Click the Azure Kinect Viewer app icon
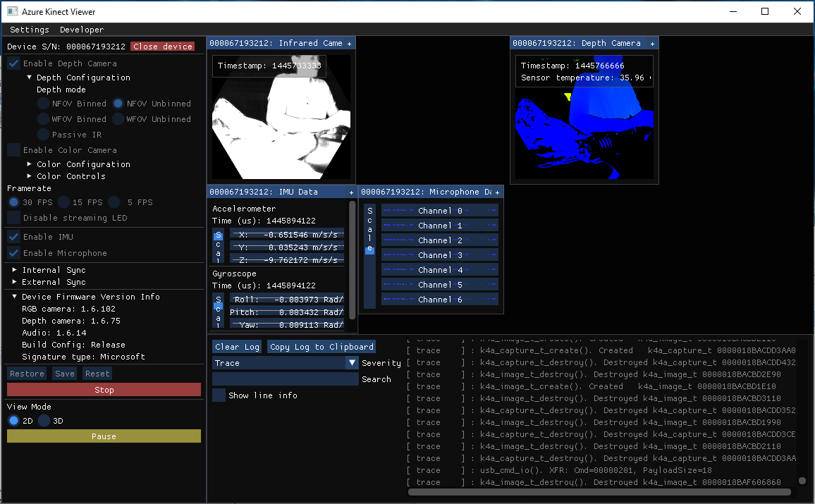The width and height of the screenshot is (815, 504). (12, 11)
